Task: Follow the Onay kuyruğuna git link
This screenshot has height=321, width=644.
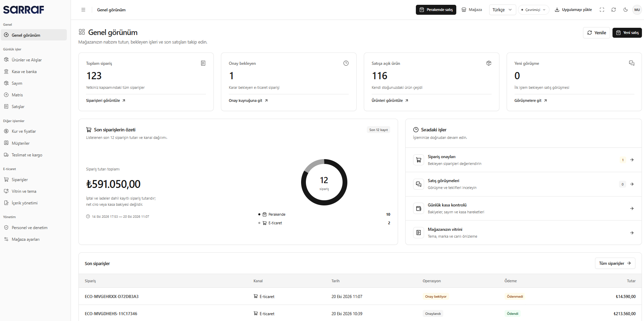Action: click(248, 100)
